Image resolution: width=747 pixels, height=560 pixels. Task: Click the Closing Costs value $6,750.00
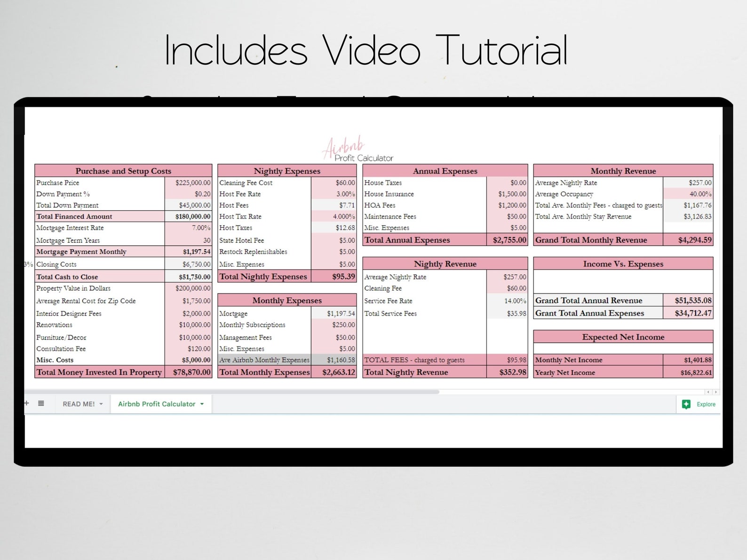188,265
